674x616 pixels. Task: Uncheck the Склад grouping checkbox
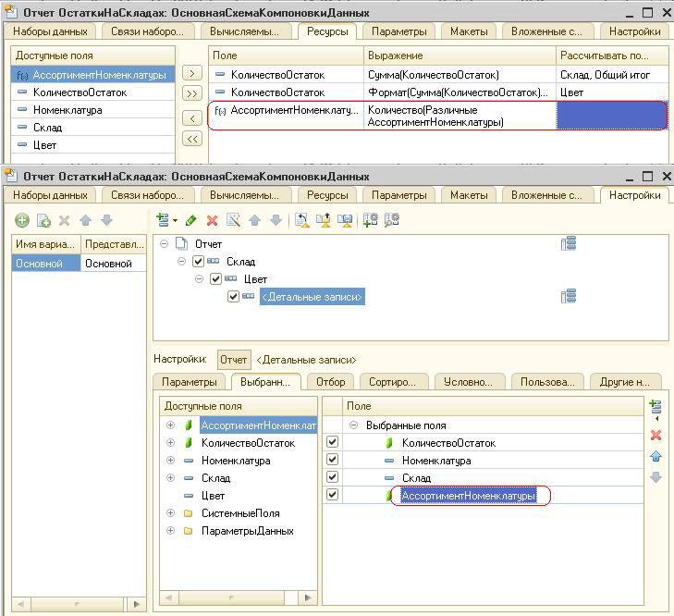pyautogui.click(x=199, y=262)
